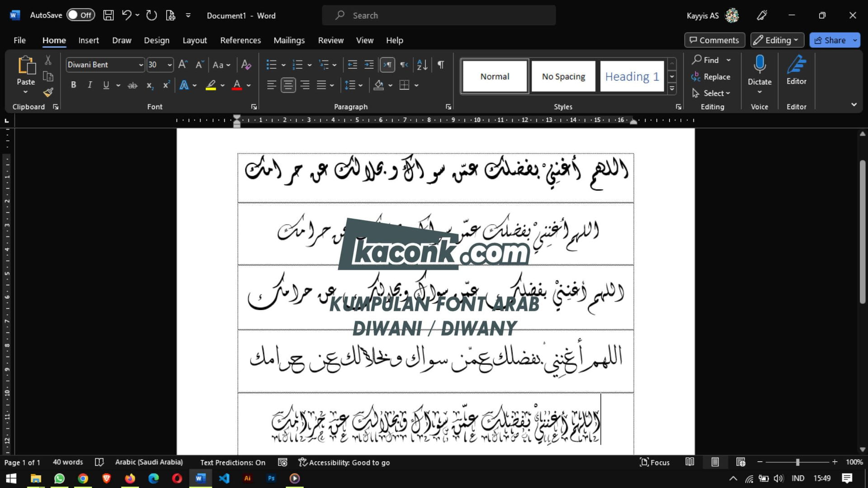Open the Insert tab

coord(88,40)
